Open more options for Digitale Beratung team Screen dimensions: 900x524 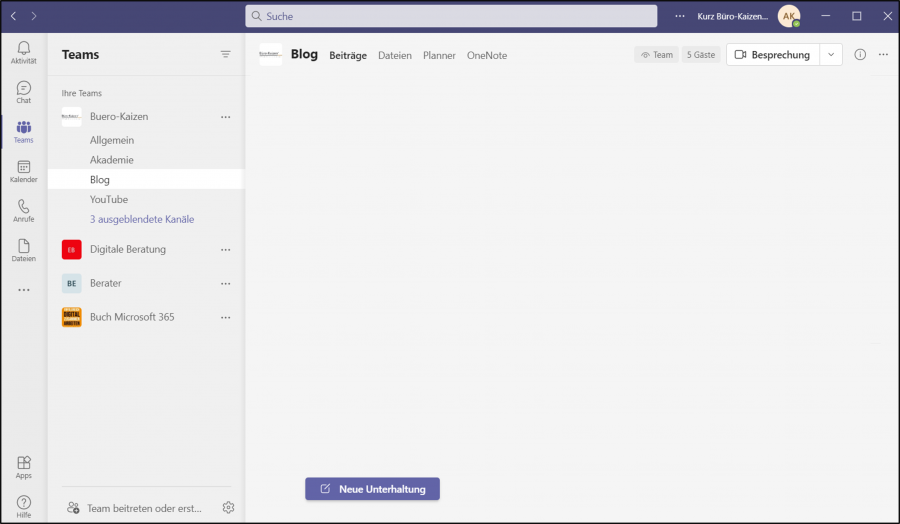click(226, 250)
